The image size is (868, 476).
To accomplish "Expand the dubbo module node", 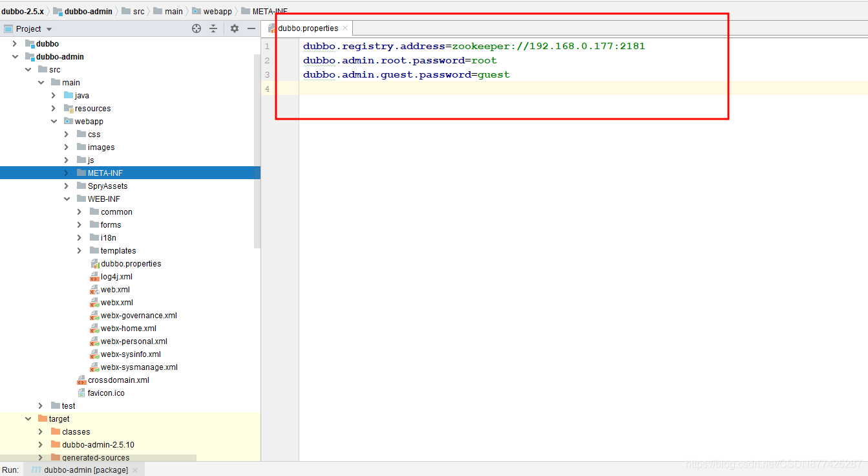I will pos(15,43).
